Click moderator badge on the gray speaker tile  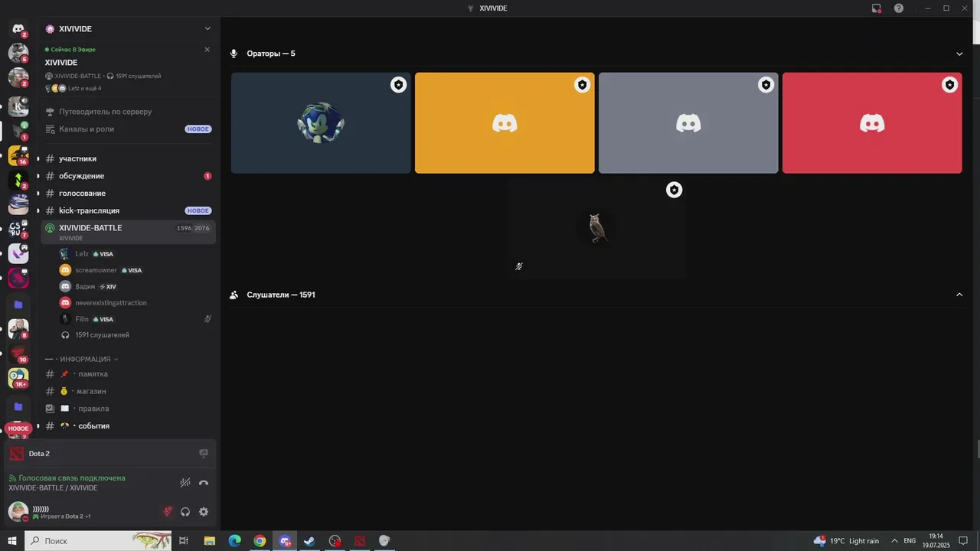click(766, 85)
